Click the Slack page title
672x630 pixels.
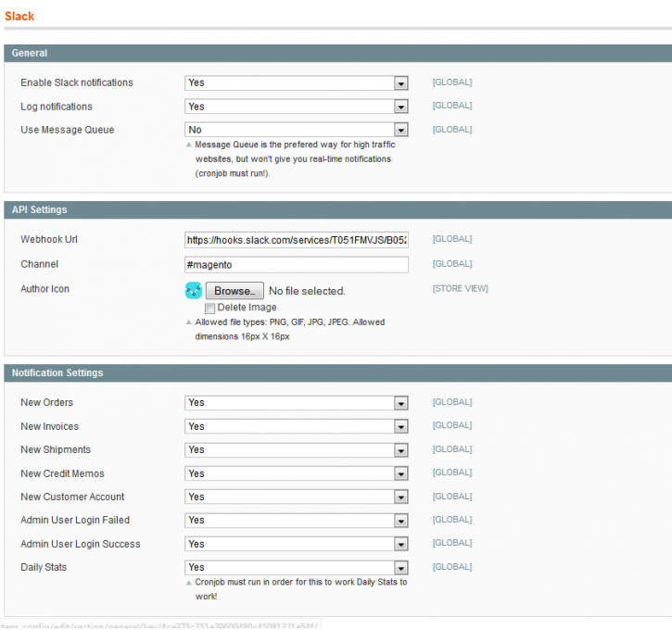click(x=19, y=17)
